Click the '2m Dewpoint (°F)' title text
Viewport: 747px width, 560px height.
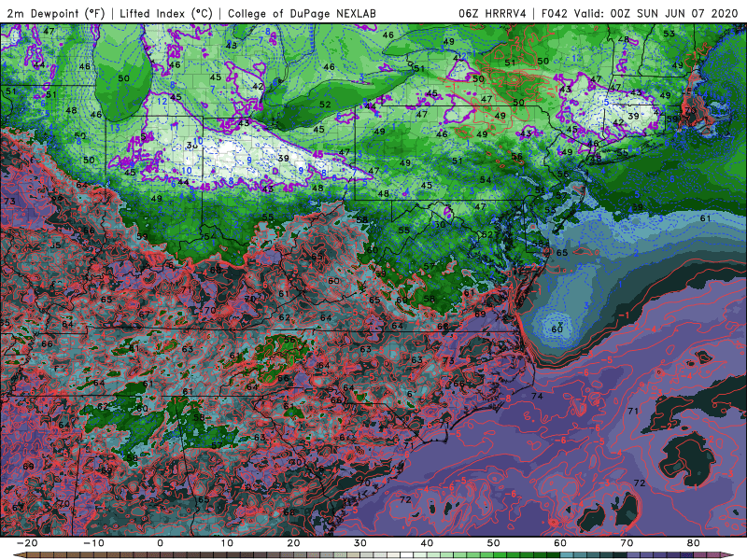(x=56, y=13)
